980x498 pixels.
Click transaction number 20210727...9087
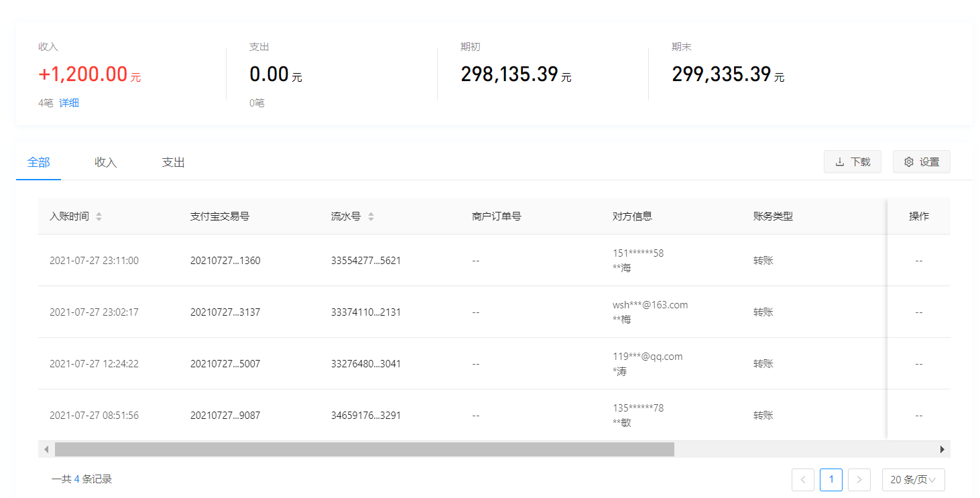(225, 416)
